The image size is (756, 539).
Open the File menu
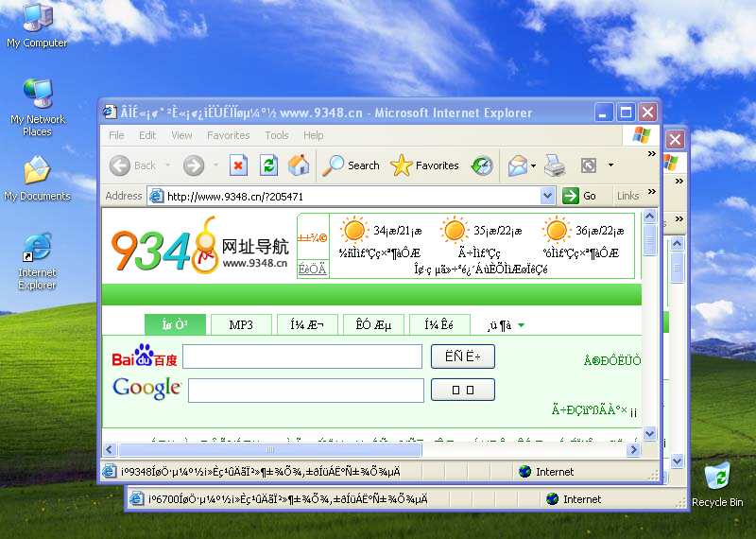116,135
